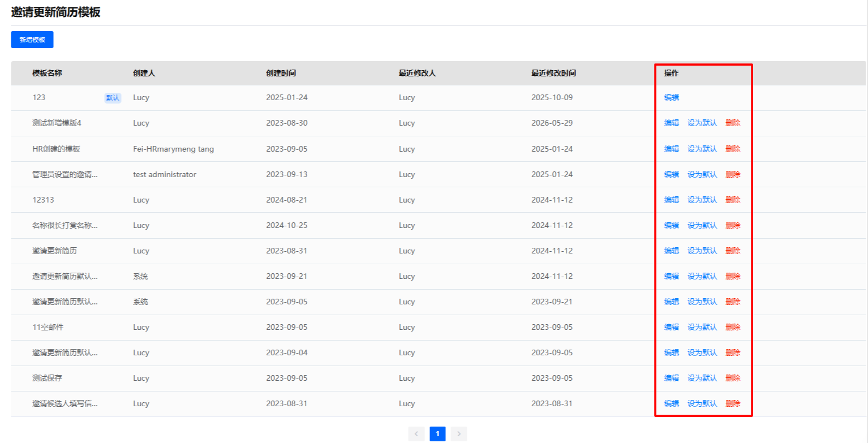Click template name 11空邮件
This screenshot has width=868, height=443.
48,327
